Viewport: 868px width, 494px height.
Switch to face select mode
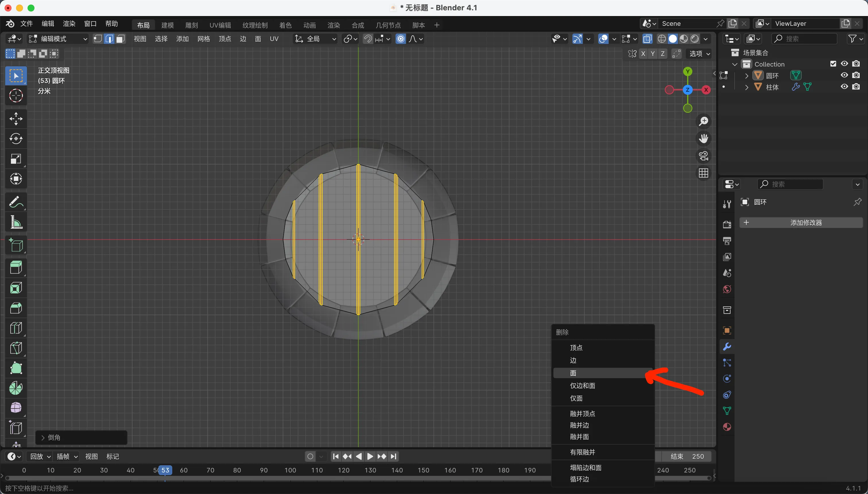(x=120, y=39)
